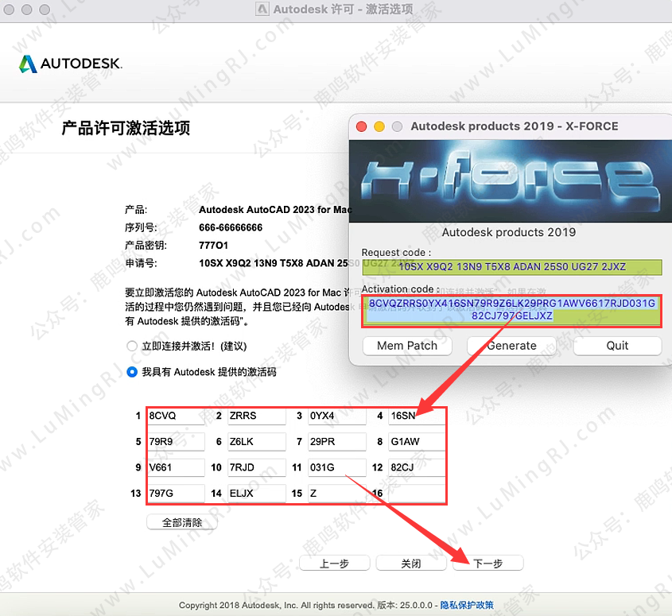
Task: Click serial number text 666-66666666
Action: [231, 227]
